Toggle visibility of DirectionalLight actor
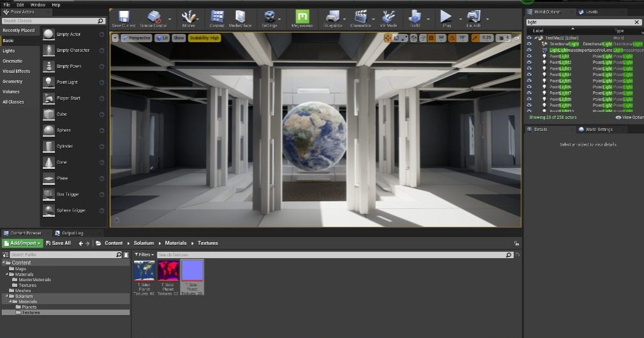Image resolution: width=644 pixels, height=338 pixels. coord(529,44)
